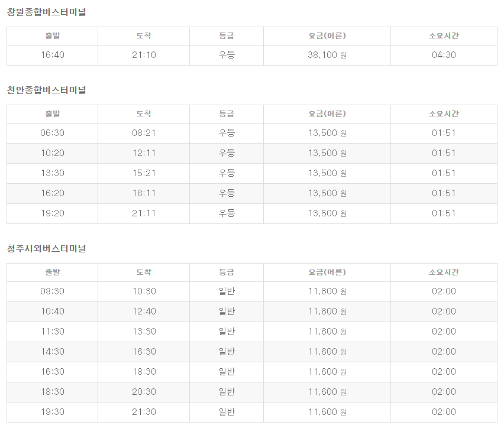Click 13,500 원 fare in 16:20 row
This screenshot has width=504, height=435.
point(327,193)
